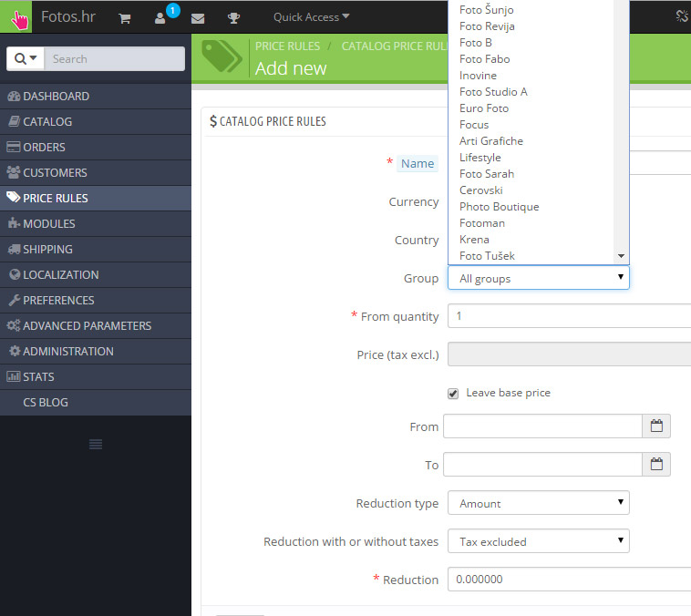Select Foto Studio A group option
691x616 pixels.
click(x=531, y=92)
